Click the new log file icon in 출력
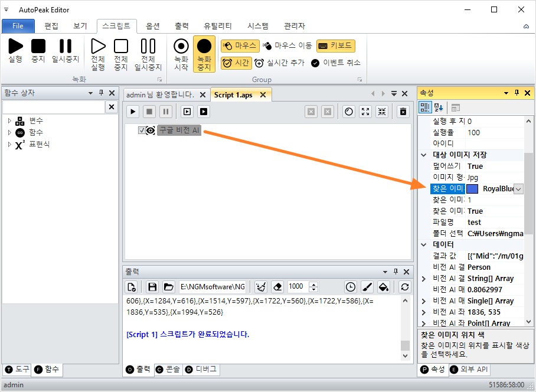The width and height of the screenshot is (536, 392). [132, 287]
